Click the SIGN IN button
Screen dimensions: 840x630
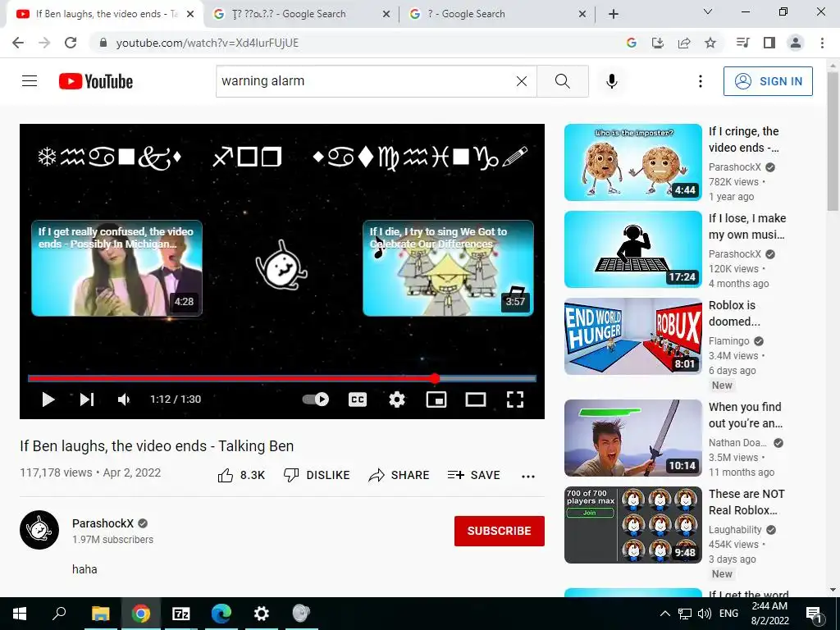point(768,81)
